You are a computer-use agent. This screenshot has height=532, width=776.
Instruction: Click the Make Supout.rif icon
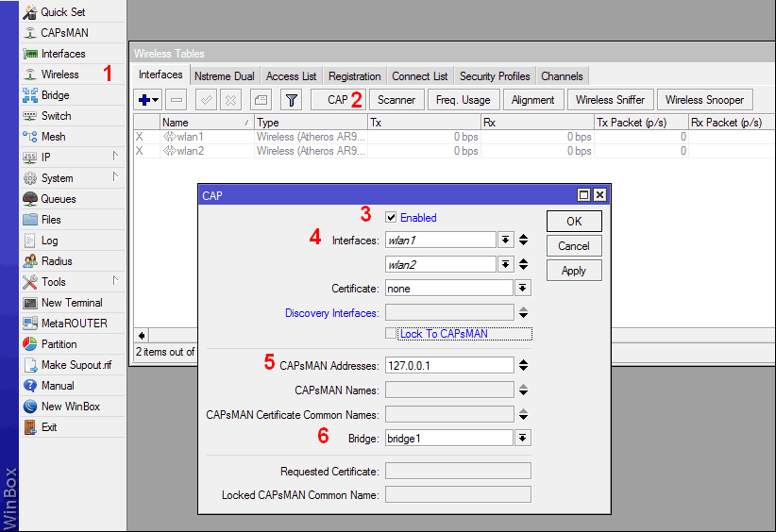click(29, 365)
